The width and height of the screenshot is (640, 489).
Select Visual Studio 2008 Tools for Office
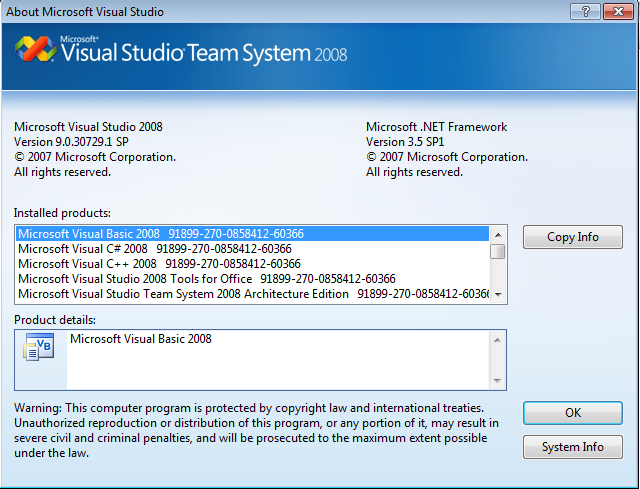click(x=253, y=279)
